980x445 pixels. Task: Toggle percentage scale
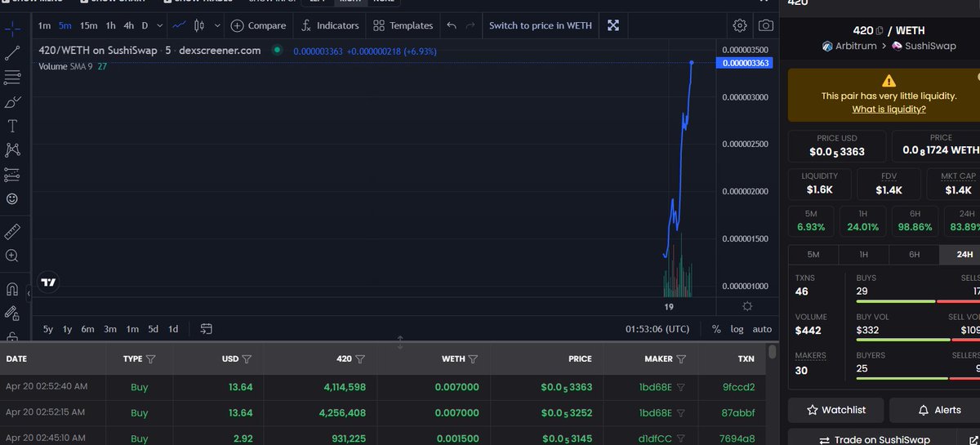point(716,329)
